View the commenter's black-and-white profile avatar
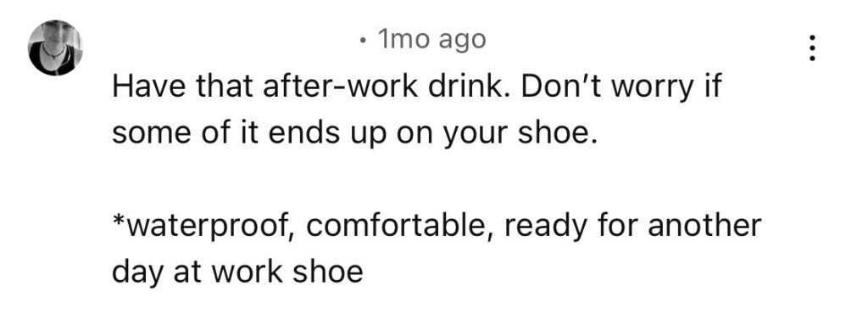Viewport: 868px width, 314px height. [x=55, y=48]
